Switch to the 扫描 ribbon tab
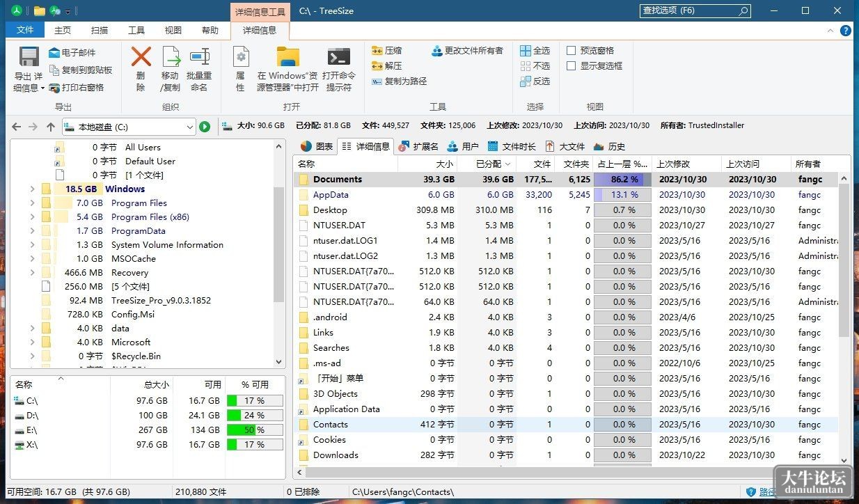The image size is (859, 504). (100, 30)
